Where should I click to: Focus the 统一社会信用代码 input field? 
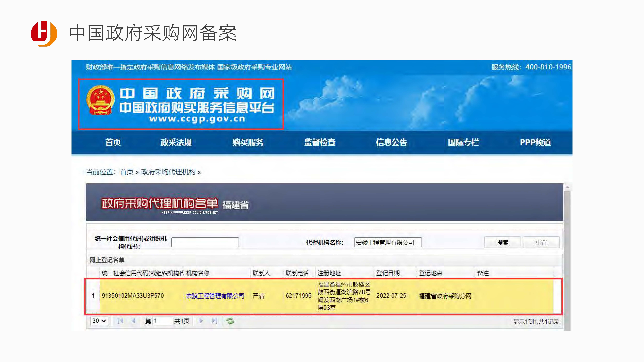(205, 242)
